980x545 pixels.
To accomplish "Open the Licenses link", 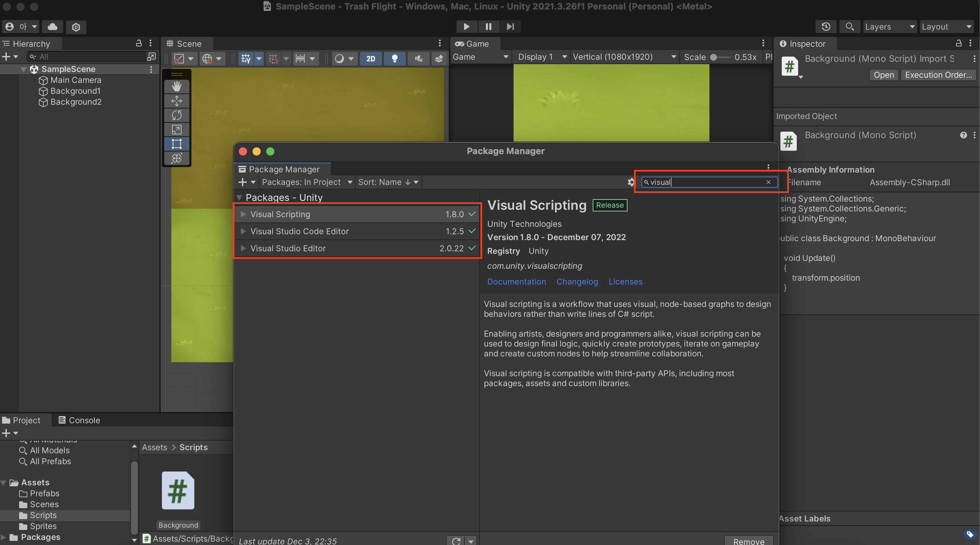I will tap(625, 282).
